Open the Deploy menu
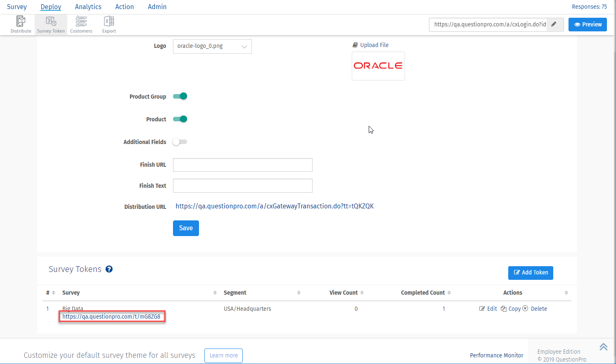The width and height of the screenshot is (616, 364). pos(51,7)
